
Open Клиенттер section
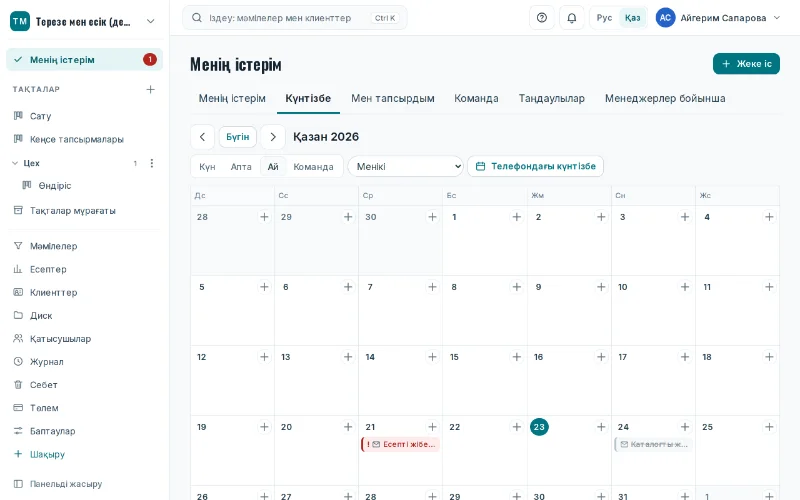84,292
